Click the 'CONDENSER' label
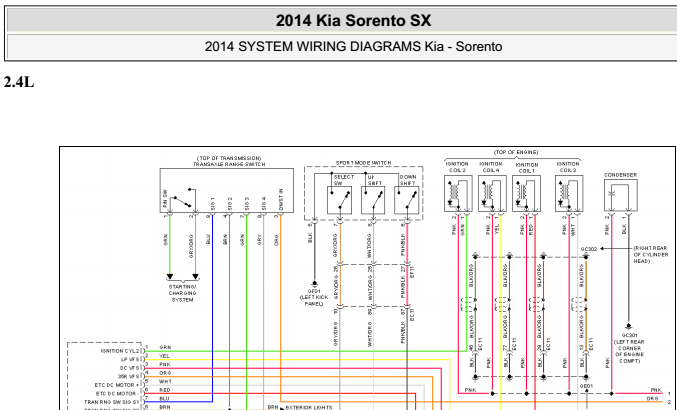Image resolution: width=677 pixels, height=410 pixels. click(620, 175)
